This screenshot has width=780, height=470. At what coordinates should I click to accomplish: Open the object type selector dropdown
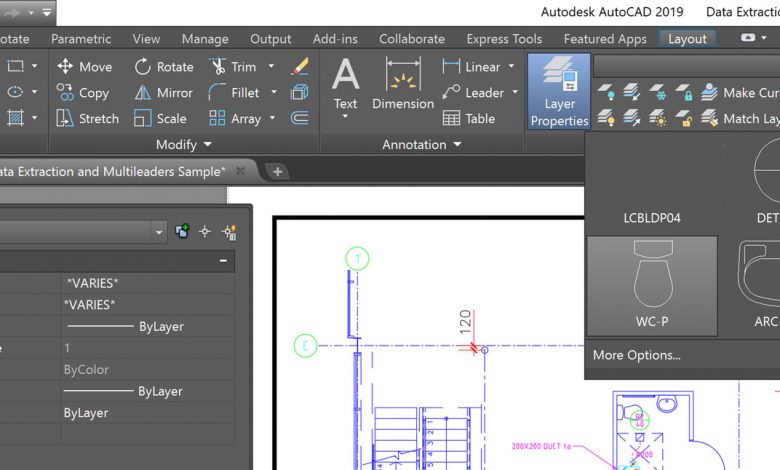click(x=159, y=231)
